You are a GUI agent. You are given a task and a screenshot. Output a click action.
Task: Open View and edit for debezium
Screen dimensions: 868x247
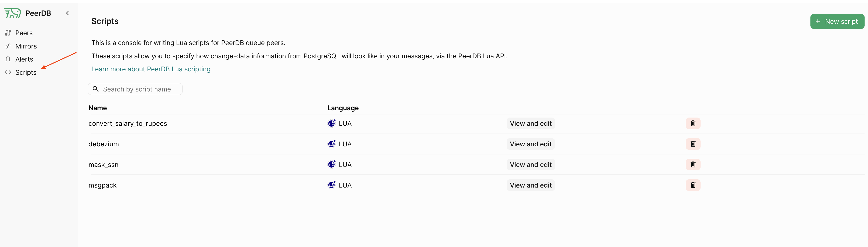530,144
